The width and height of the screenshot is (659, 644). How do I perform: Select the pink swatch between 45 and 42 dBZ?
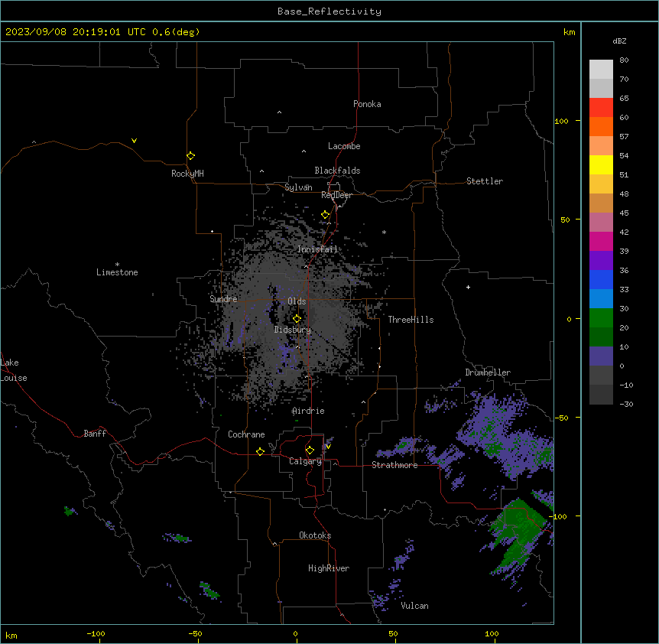coord(601,223)
